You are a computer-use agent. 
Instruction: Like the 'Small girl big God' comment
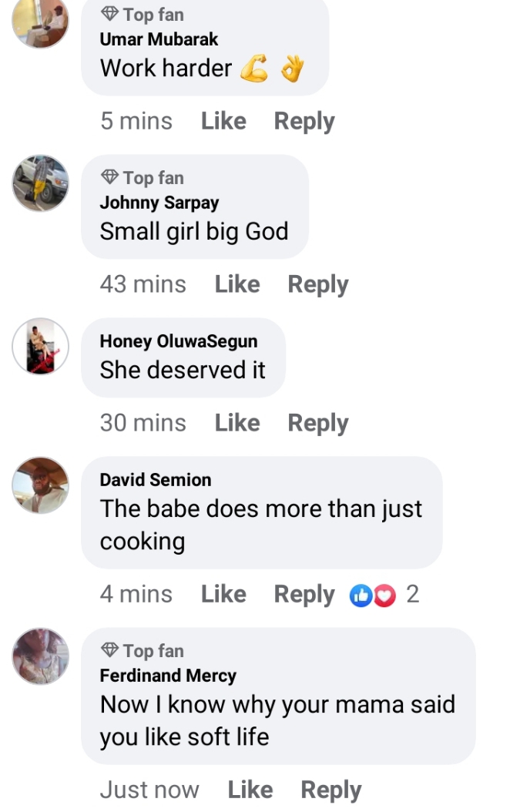[x=237, y=284]
